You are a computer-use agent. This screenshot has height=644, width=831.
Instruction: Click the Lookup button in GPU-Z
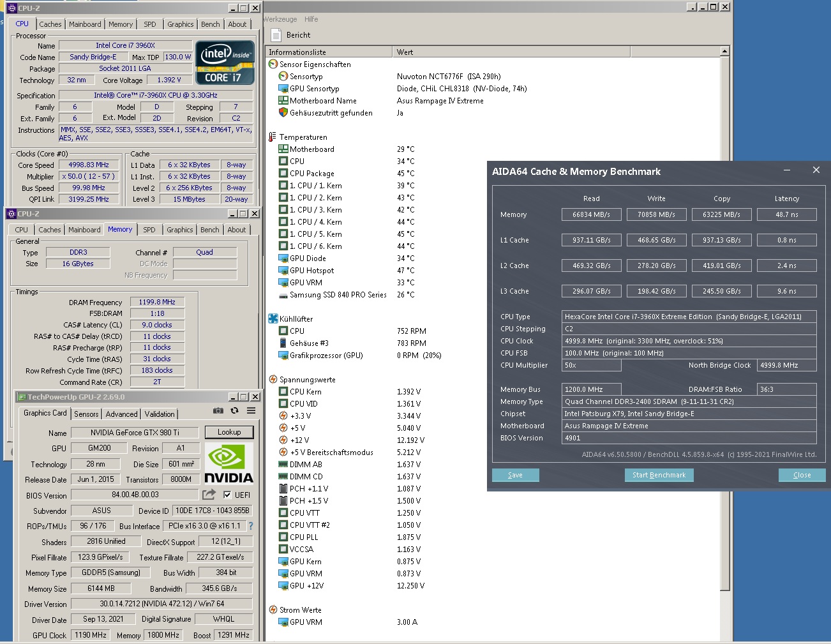[x=229, y=432]
